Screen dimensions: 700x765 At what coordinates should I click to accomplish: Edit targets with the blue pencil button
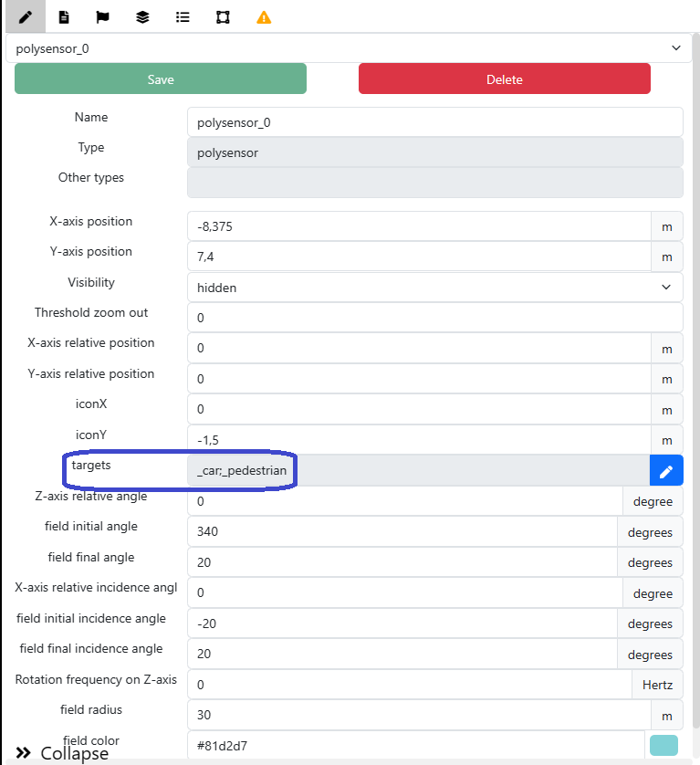(666, 471)
